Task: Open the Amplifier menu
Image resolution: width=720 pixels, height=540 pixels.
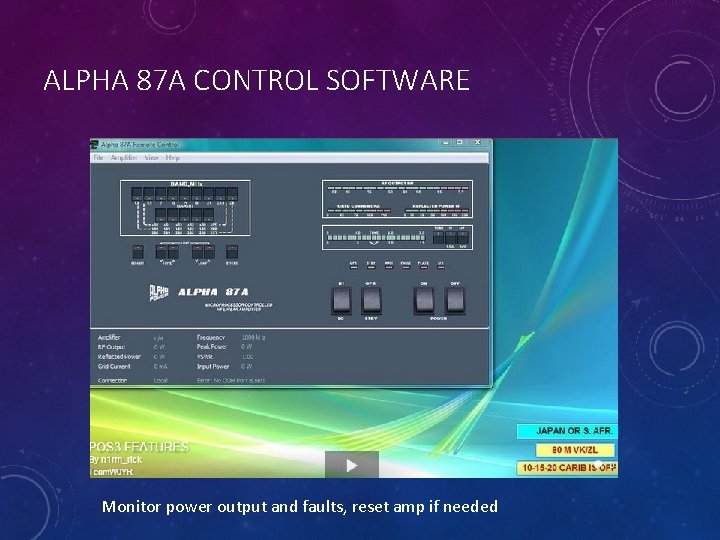Action: [124, 158]
